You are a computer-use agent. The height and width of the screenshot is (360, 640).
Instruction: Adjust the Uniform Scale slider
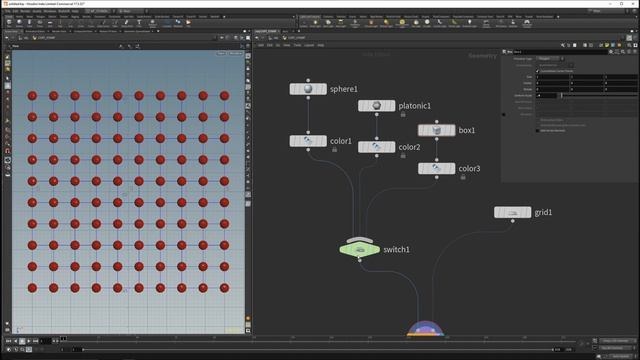click(599, 95)
